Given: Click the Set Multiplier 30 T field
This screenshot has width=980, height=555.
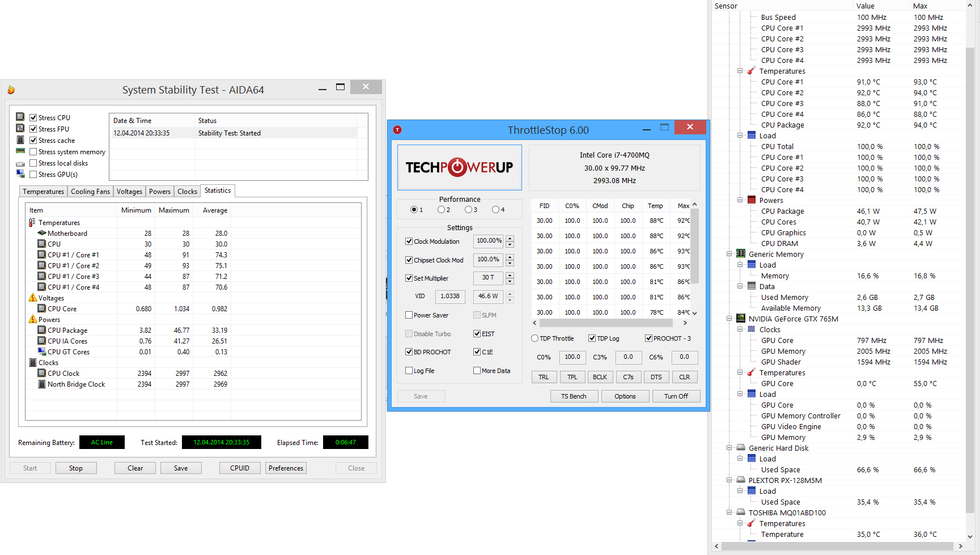Looking at the screenshot, I should click(x=488, y=278).
